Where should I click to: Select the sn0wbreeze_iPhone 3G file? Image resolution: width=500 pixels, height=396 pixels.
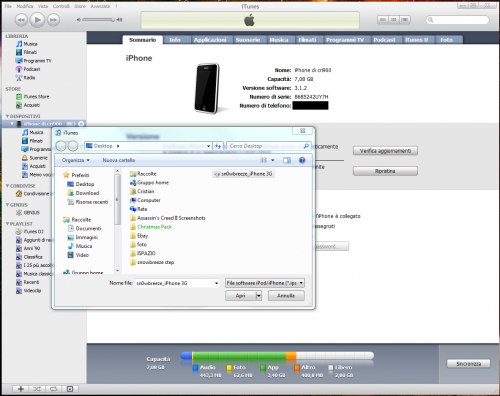pos(244,174)
